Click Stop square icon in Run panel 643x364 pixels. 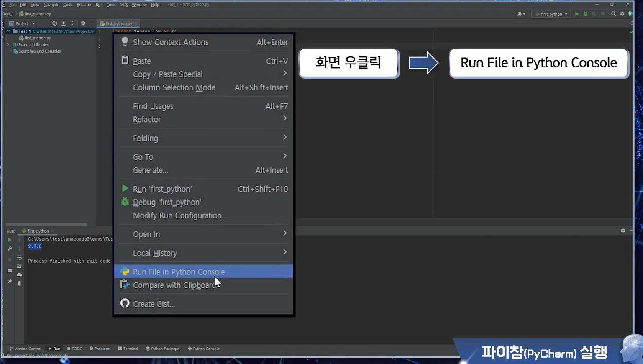(10, 260)
